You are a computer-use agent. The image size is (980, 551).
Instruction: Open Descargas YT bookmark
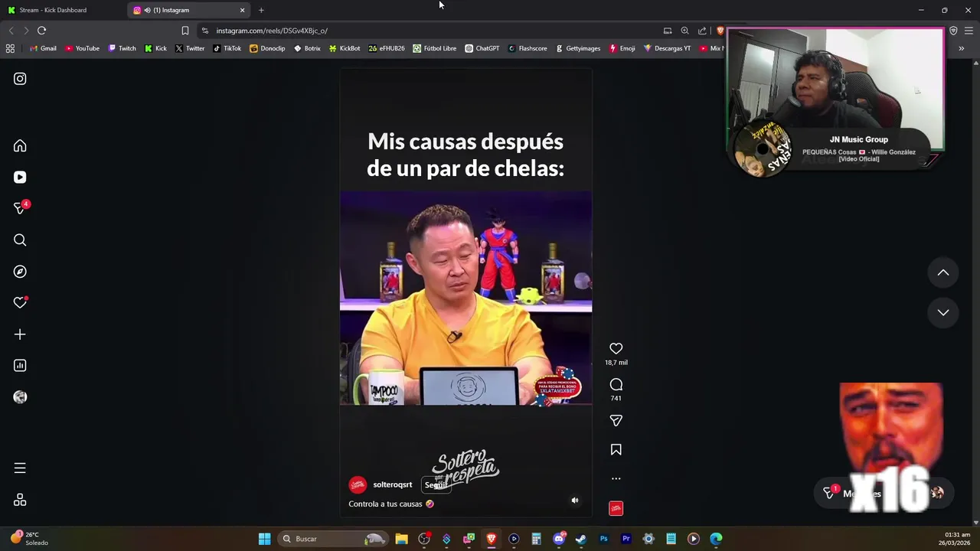(x=667, y=48)
